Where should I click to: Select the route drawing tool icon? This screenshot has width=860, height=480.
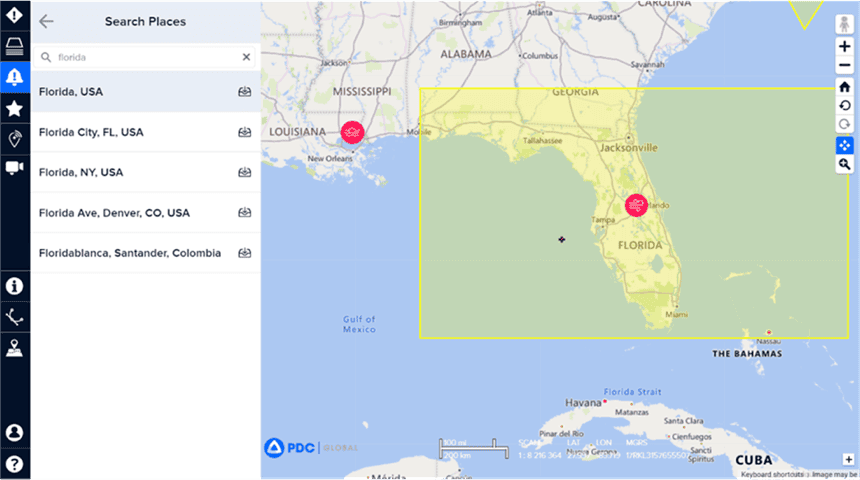[x=14, y=317]
